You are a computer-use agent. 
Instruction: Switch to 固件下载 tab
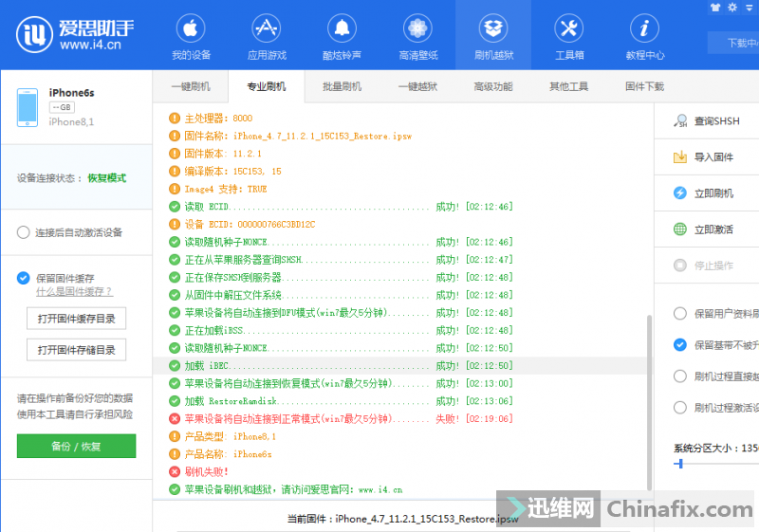coord(644,86)
